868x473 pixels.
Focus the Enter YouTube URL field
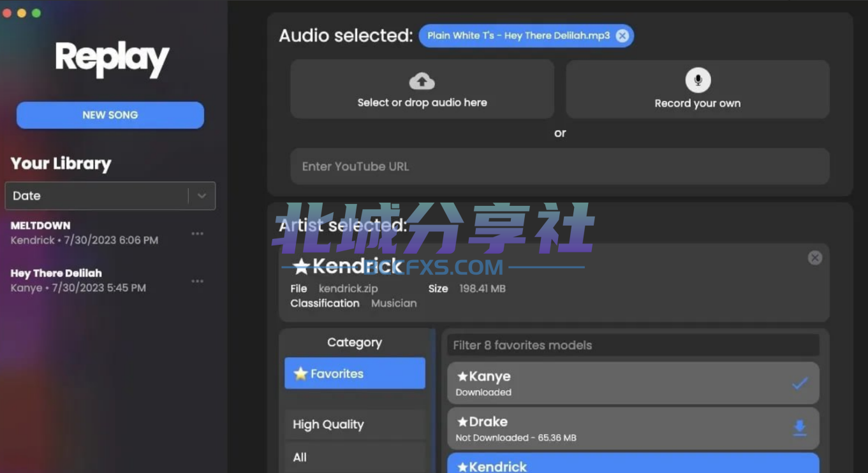[x=560, y=166]
